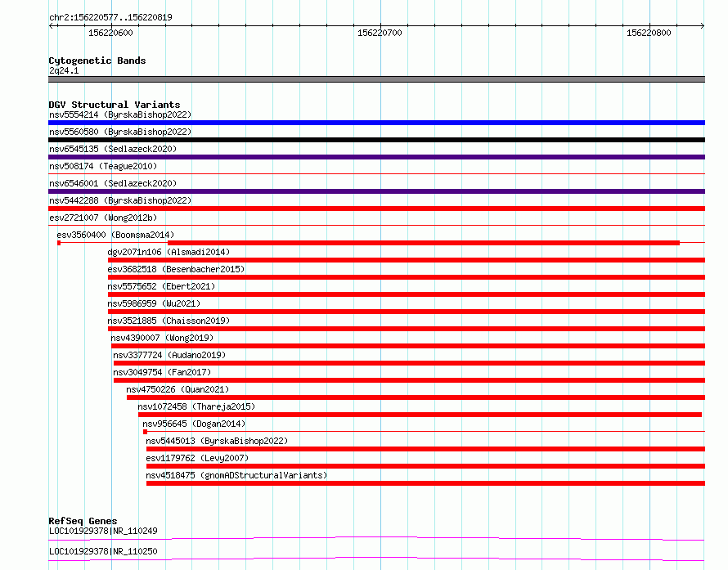Click the Cytogenetic Bands track title
This screenshot has height=570, width=728.
pos(97,61)
